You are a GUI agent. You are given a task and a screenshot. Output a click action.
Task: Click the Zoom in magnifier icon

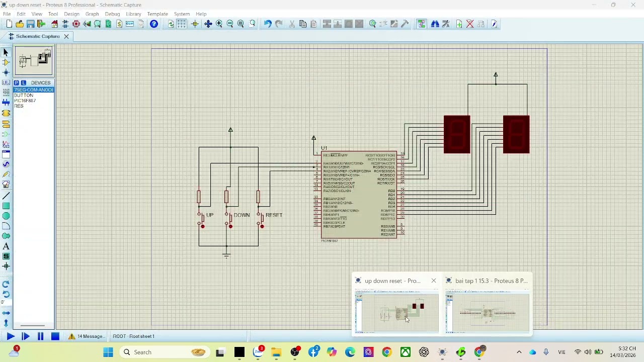click(x=219, y=24)
